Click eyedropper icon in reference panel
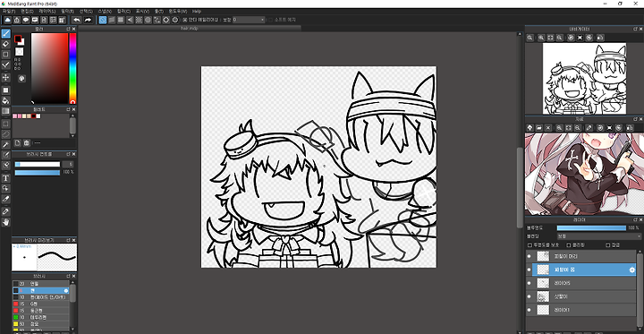This screenshot has width=644, height=334. point(589,128)
